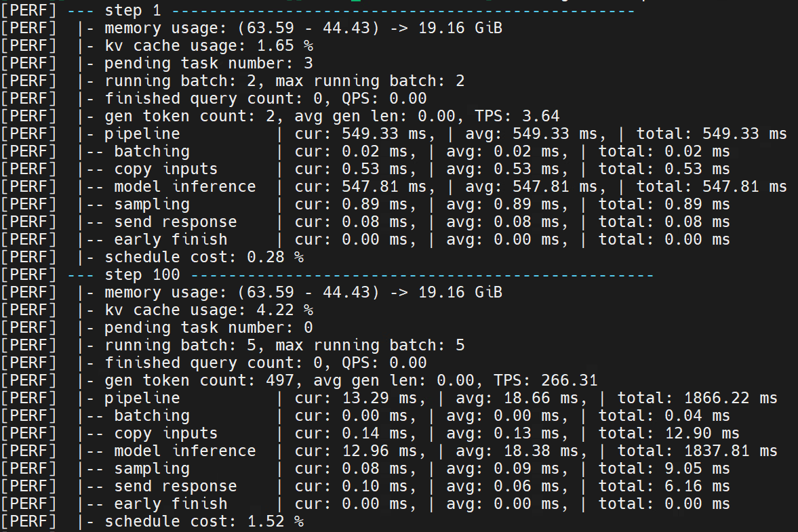Image resolution: width=798 pixels, height=532 pixels.
Task: Click sampling "total: 9.05 ms" value
Action: pos(664,469)
